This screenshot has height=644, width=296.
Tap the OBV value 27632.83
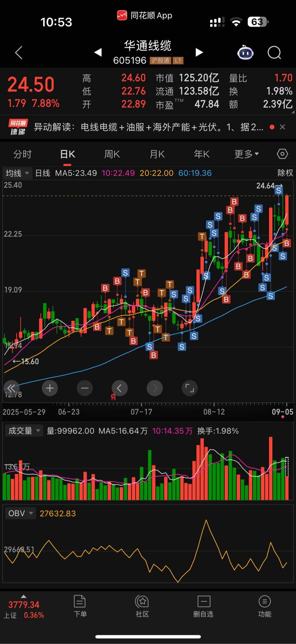click(x=58, y=514)
